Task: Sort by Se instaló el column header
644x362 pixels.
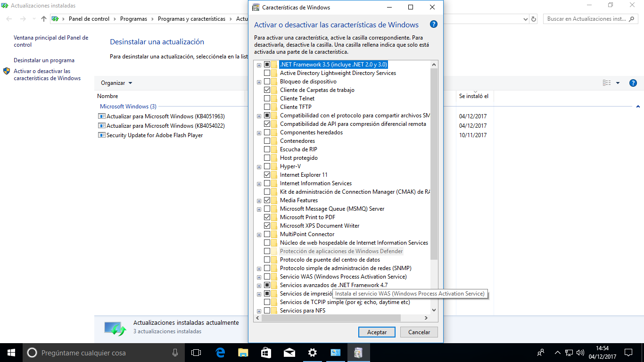Action: point(474,96)
